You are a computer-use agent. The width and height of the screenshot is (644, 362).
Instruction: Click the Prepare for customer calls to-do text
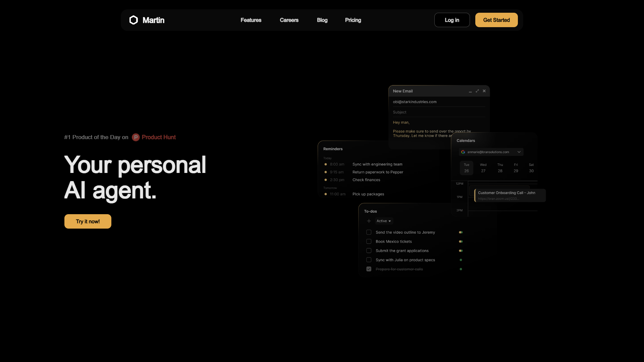point(399,269)
